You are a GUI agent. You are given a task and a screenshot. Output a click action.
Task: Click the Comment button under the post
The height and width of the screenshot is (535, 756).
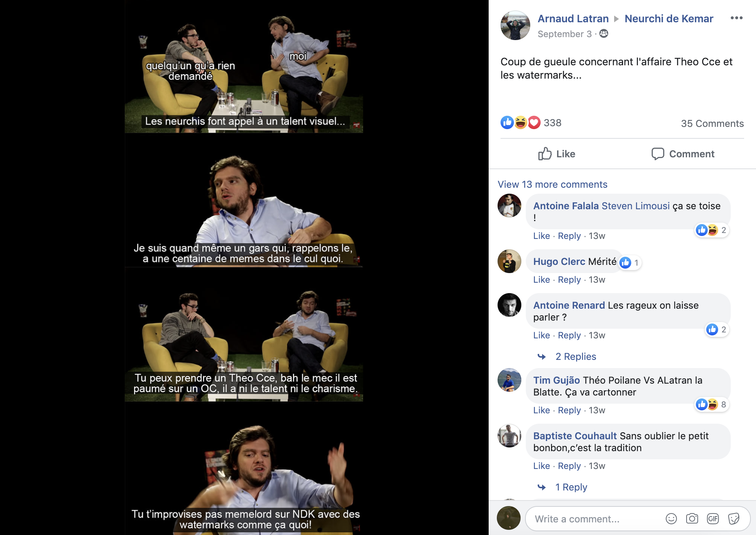click(683, 154)
